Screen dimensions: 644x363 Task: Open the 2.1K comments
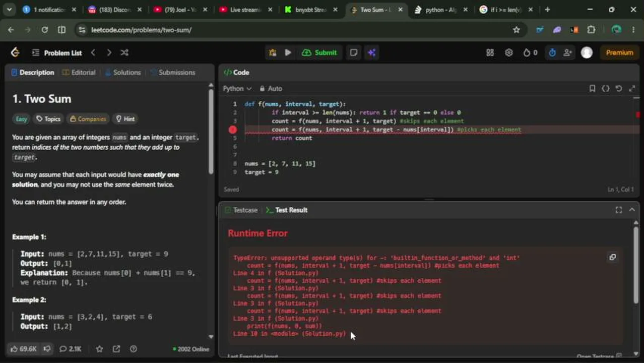tap(70, 348)
